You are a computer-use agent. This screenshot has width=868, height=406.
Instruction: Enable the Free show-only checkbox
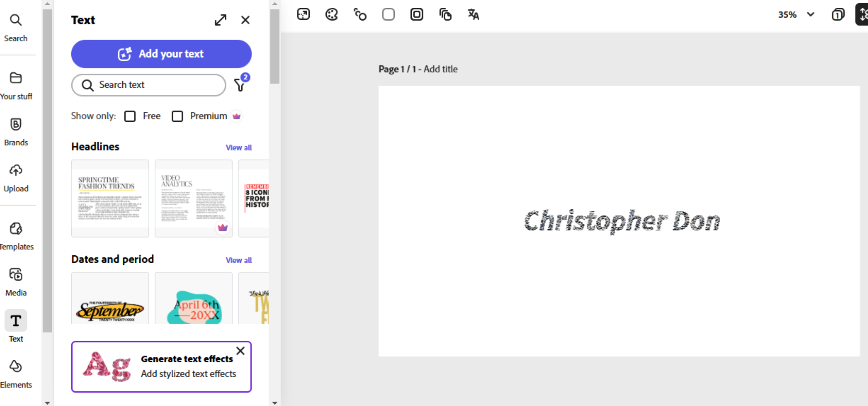click(x=130, y=116)
